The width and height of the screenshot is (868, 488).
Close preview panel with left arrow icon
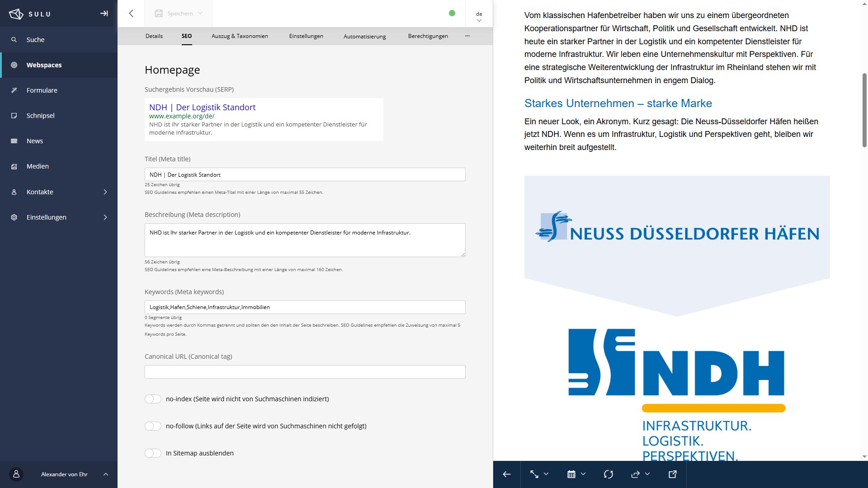[507, 474]
